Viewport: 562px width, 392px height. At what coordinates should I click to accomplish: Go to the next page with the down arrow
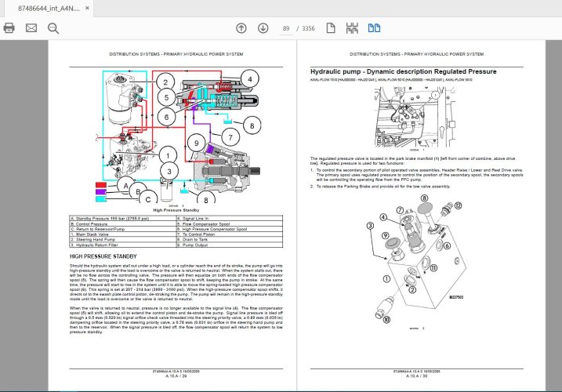[263, 28]
